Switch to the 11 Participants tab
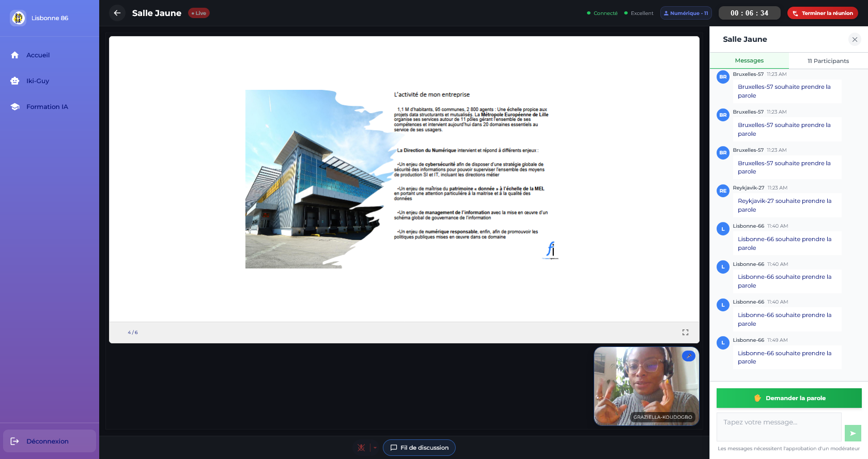The image size is (868, 459). coord(828,61)
